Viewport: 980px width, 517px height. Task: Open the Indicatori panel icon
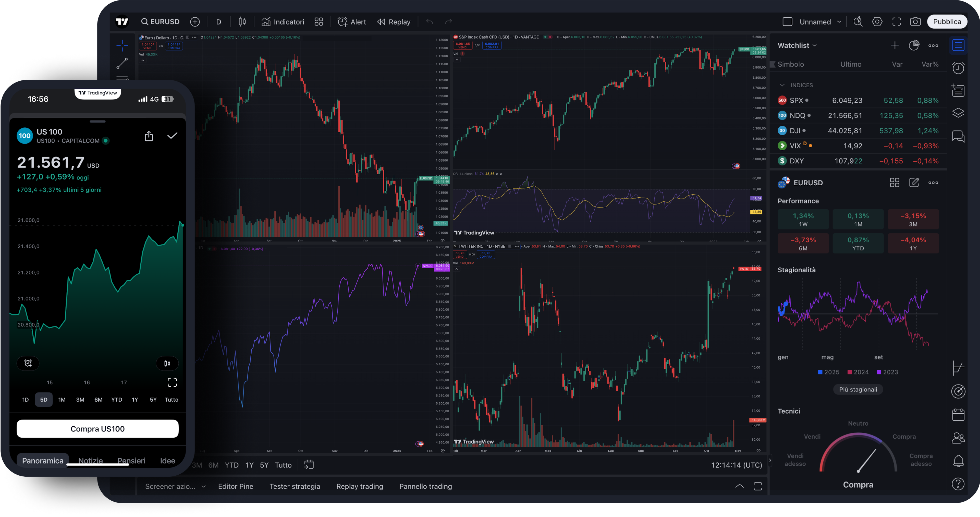(266, 22)
